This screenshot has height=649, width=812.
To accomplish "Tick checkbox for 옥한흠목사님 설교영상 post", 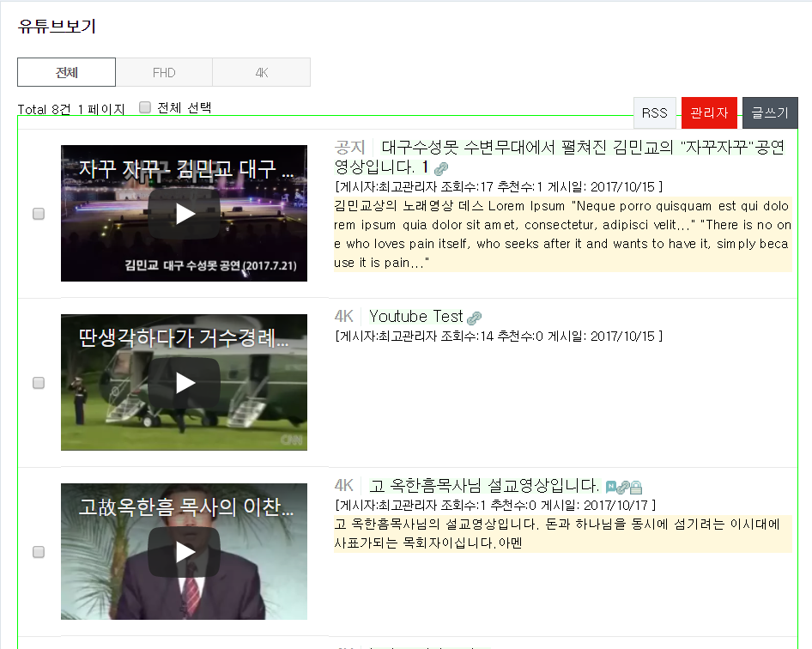I will pyautogui.click(x=39, y=552).
